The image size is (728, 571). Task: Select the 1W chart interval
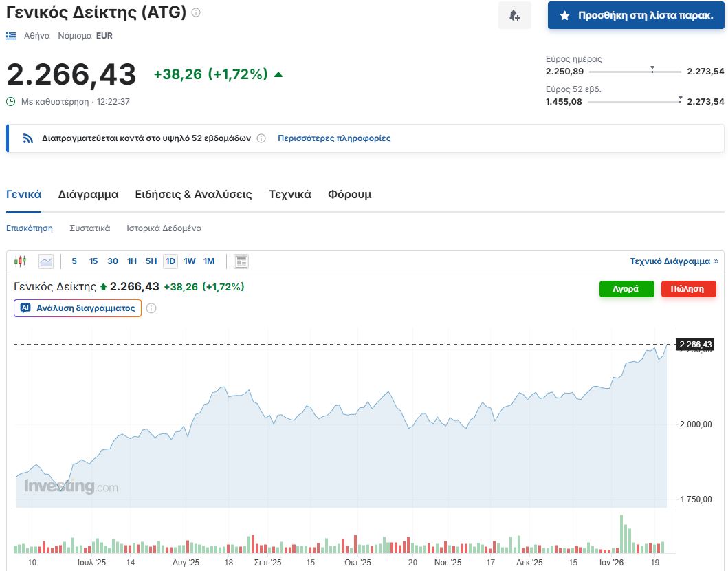(x=190, y=261)
